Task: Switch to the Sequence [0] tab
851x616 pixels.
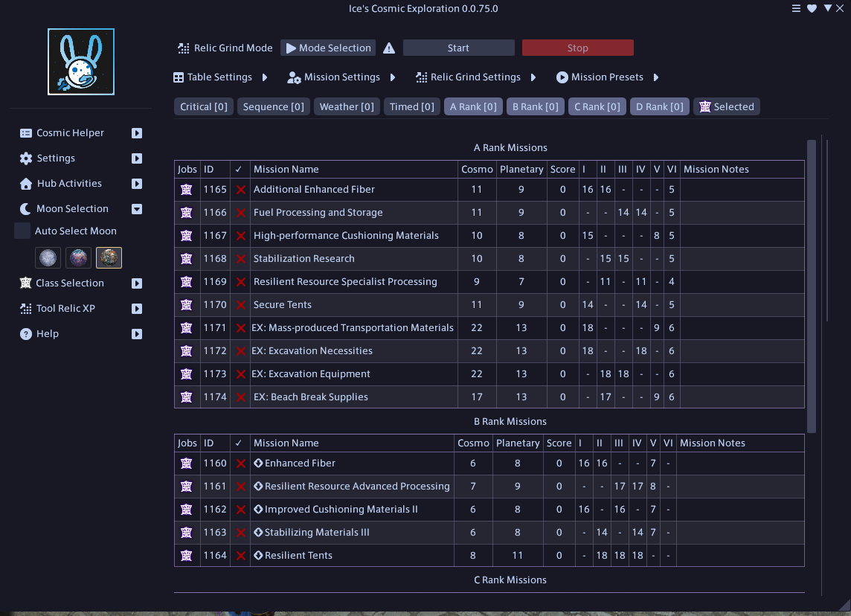Action: [274, 107]
